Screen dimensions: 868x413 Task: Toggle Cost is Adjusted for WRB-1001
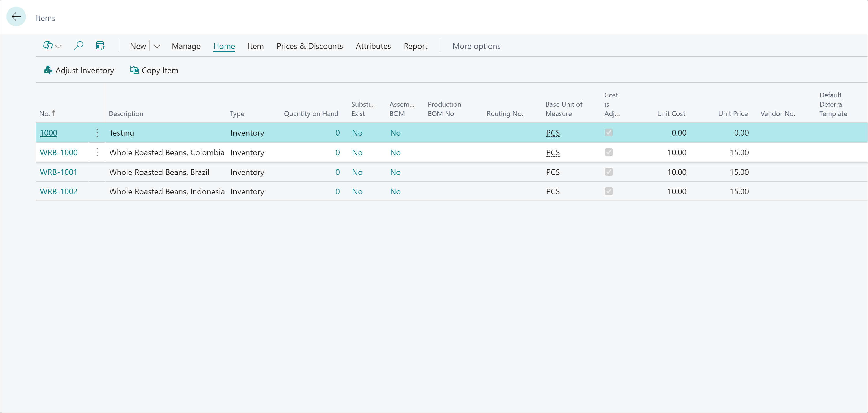click(x=609, y=172)
